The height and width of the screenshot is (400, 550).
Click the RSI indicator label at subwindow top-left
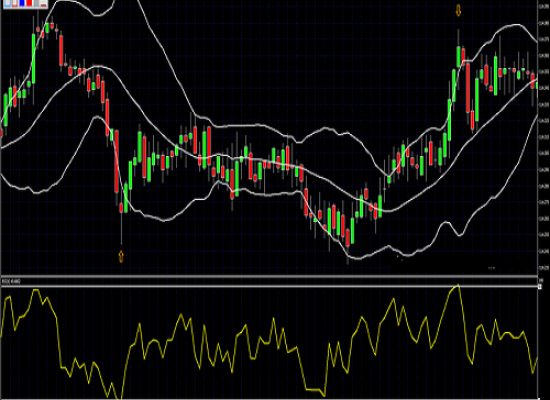(x=11, y=281)
